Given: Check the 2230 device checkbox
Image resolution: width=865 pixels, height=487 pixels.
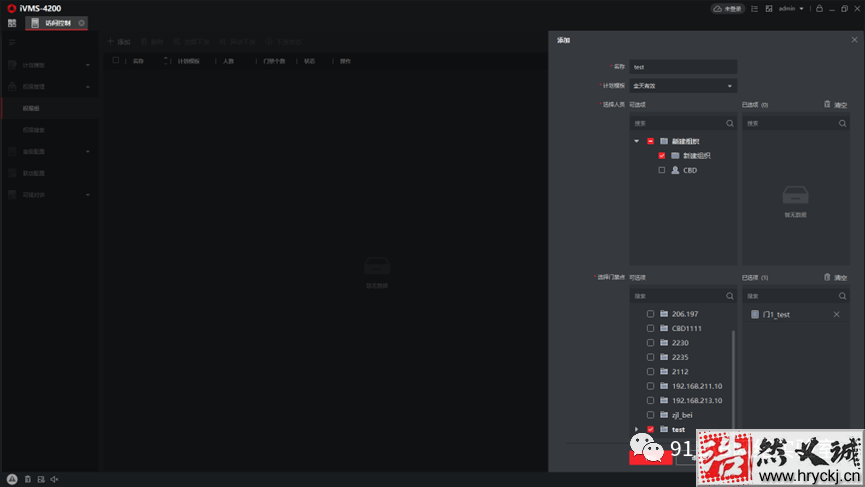Looking at the screenshot, I should pyautogui.click(x=650, y=342).
